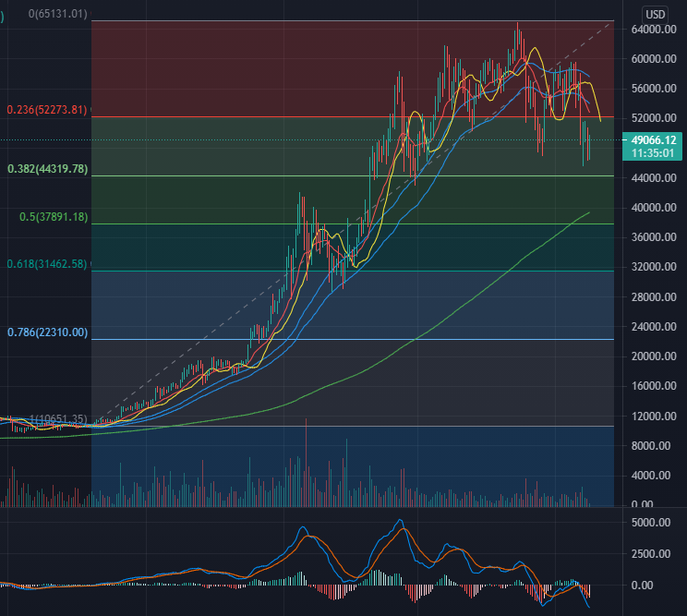This screenshot has height=616, width=687.
Task: Select the 0(65131.01) top Fibonacci label
Action: [x=57, y=14]
